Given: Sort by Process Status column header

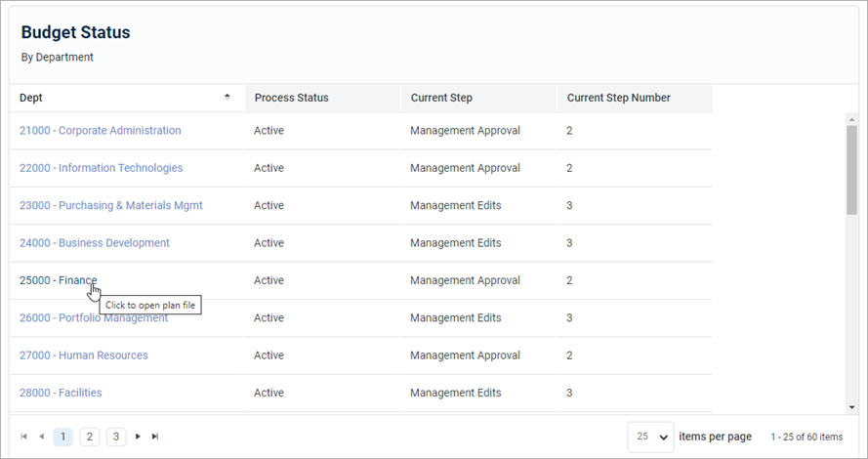Looking at the screenshot, I should tap(291, 98).
